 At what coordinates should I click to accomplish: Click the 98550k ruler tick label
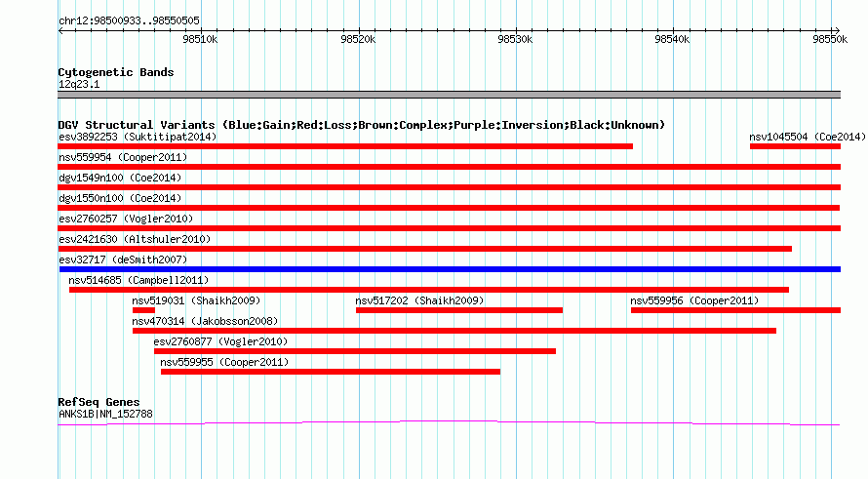coord(830,39)
